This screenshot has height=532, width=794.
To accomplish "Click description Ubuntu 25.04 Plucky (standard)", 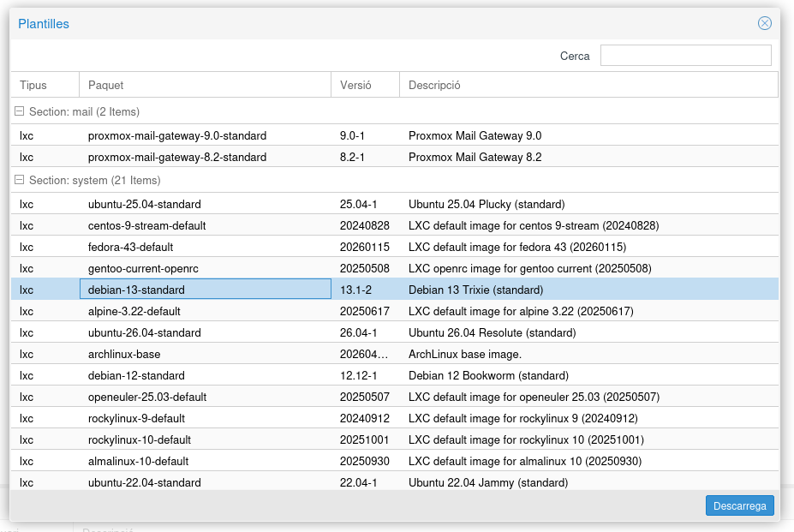I will click(487, 204).
